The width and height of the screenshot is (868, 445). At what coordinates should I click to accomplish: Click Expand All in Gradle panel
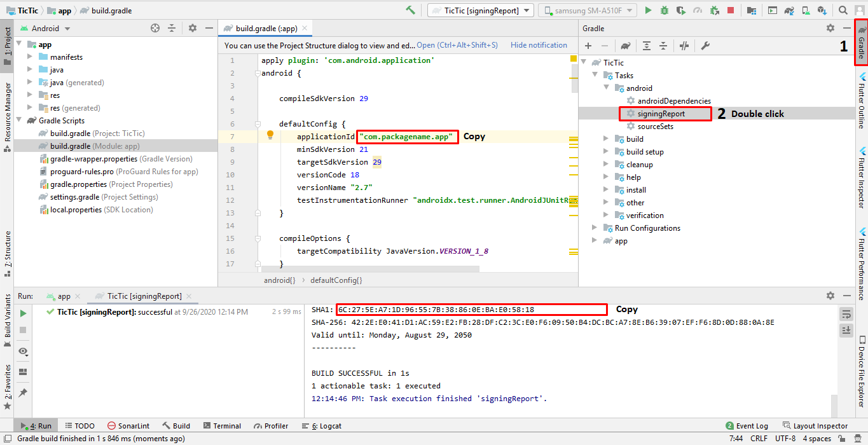pos(647,46)
